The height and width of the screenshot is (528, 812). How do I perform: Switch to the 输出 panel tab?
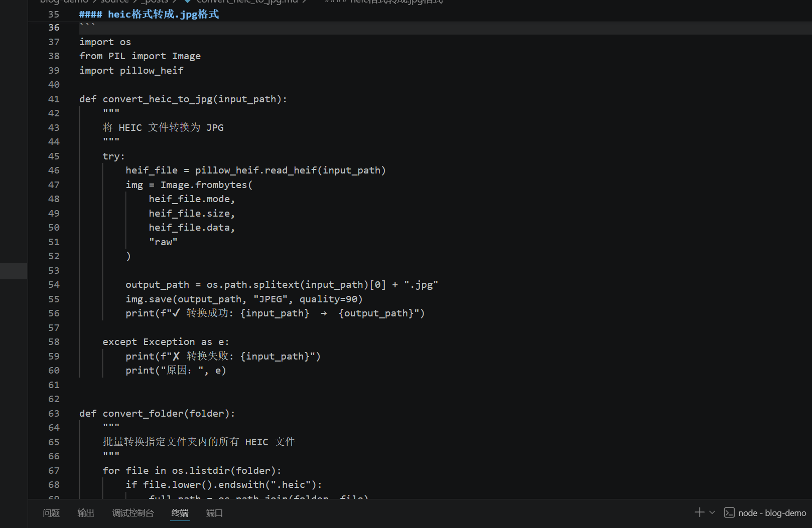pyautogui.click(x=86, y=513)
